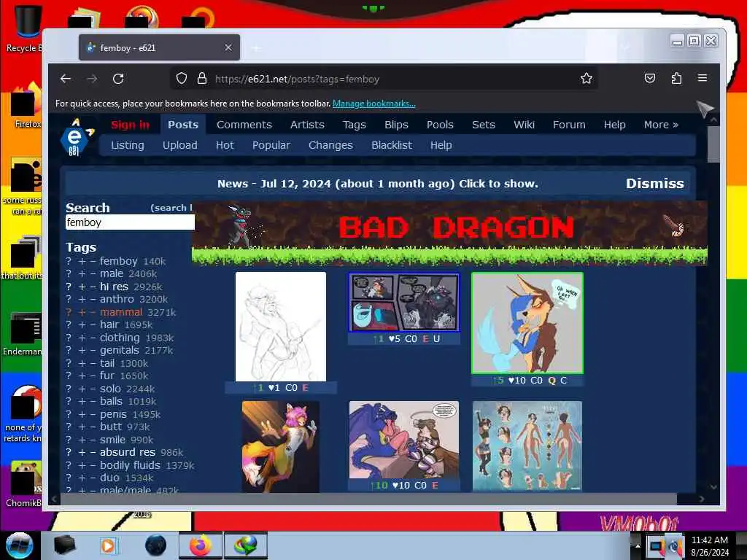747x560 pixels.
Task: Click the 'duo' tag link
Action: point(109,478)
